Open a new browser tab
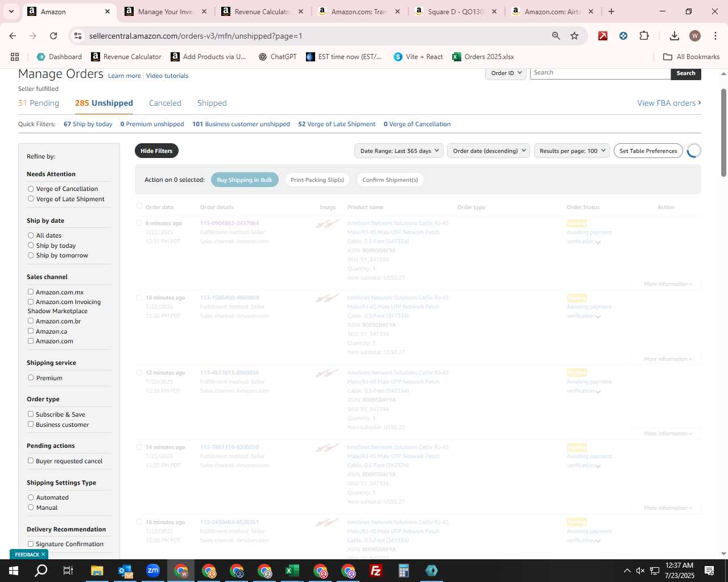The image size is (728, 582). click(611, 11)
